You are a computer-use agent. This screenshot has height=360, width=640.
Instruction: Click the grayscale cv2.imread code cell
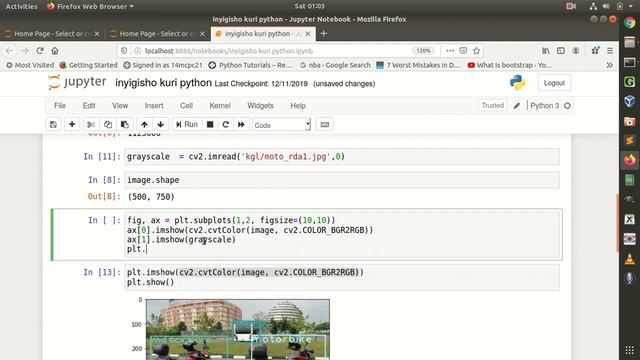(342, 157)
